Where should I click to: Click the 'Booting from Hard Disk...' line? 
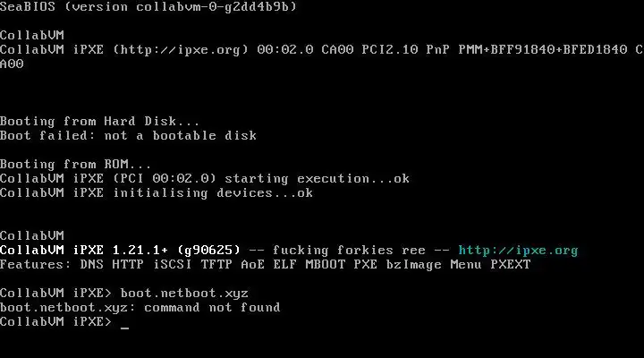click(x=99, y=122)
